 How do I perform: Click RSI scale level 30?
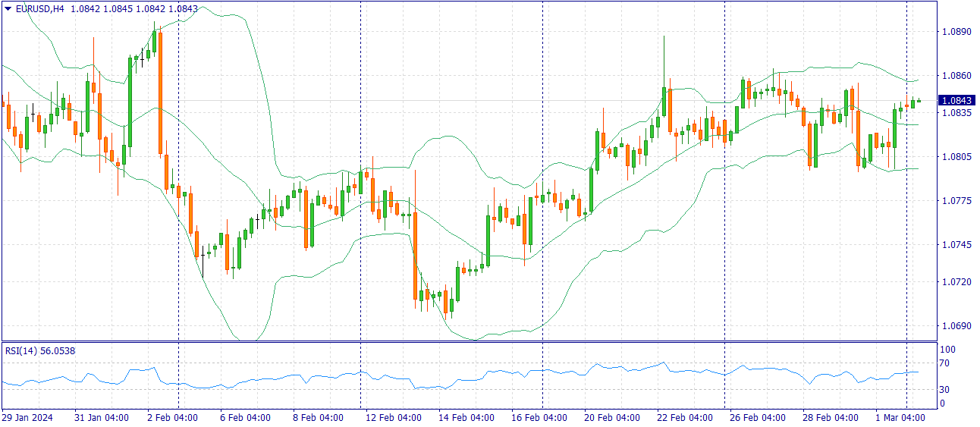click(x=945, y=390)
